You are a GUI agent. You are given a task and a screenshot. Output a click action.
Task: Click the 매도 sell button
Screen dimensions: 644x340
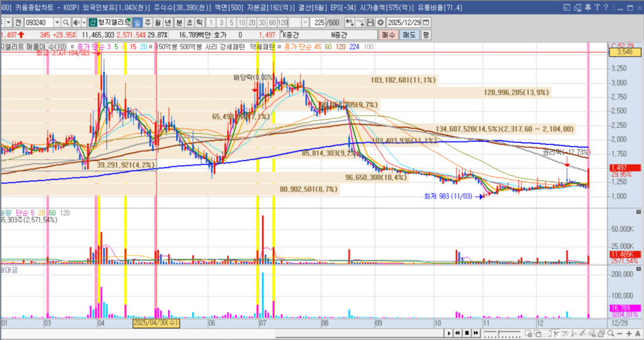(x=409, y=35)
